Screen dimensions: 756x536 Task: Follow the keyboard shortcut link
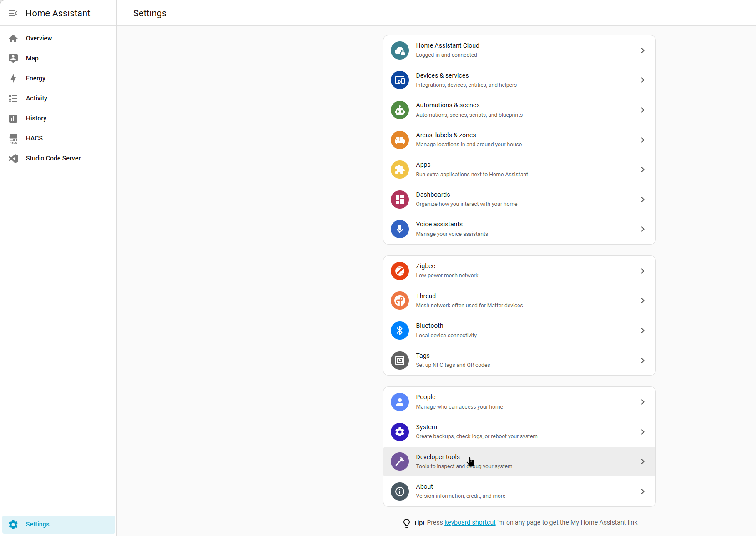[x=470, y=522]
